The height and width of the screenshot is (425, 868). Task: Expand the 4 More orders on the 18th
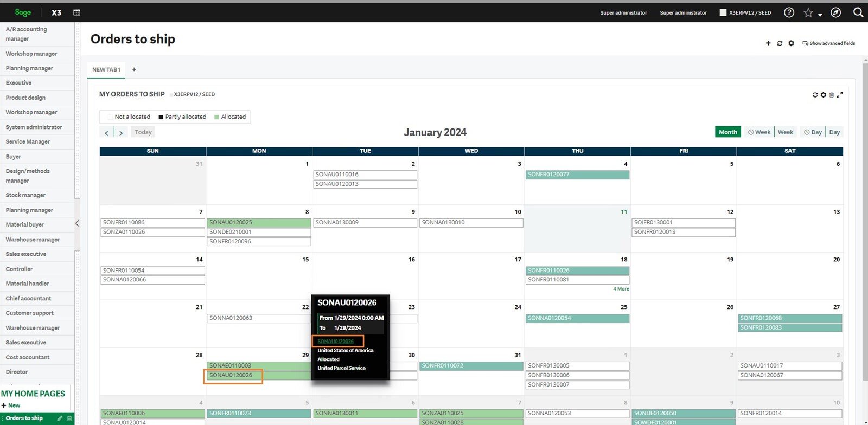(621, 289)
